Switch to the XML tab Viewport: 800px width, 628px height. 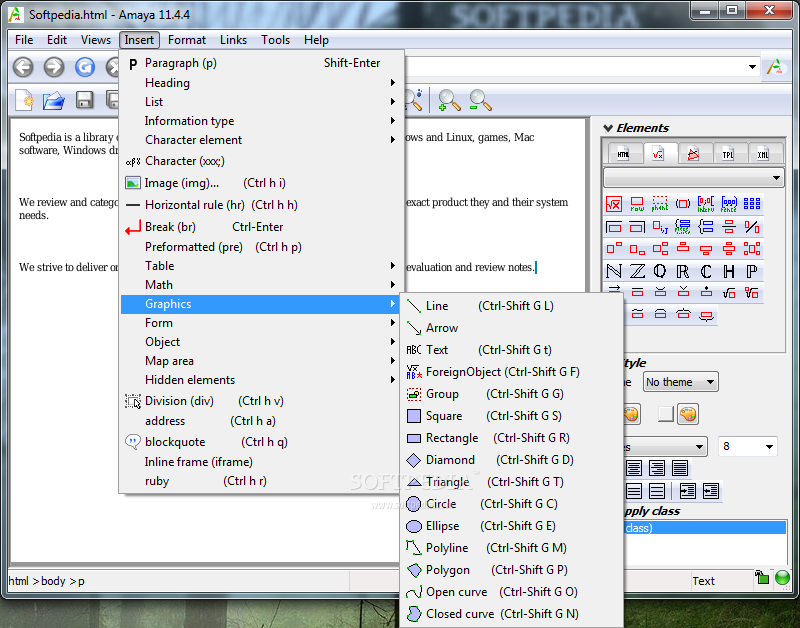(x=763, y=154)
